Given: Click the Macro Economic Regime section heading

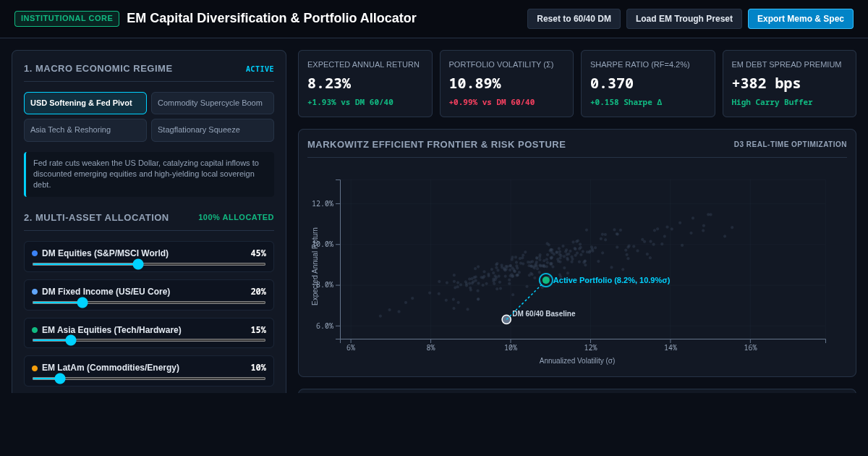Looking at the screenshot, I should tap(98, 69).
